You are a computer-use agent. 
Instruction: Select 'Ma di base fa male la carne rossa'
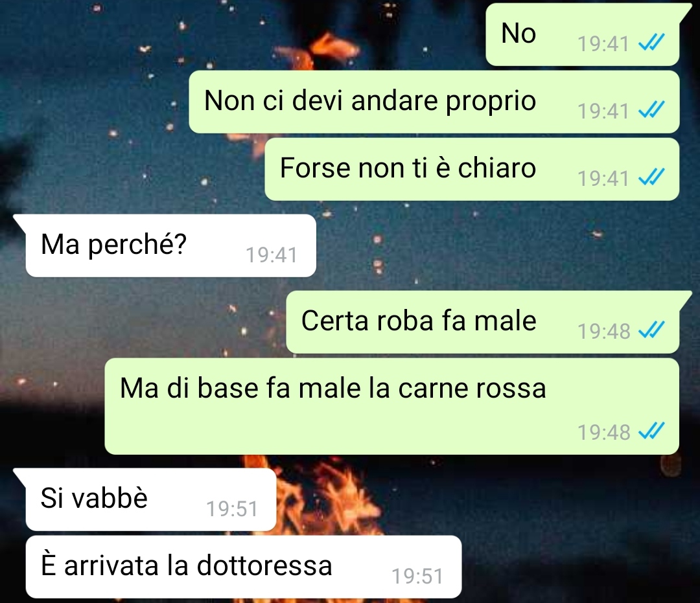tap(392, 406)
